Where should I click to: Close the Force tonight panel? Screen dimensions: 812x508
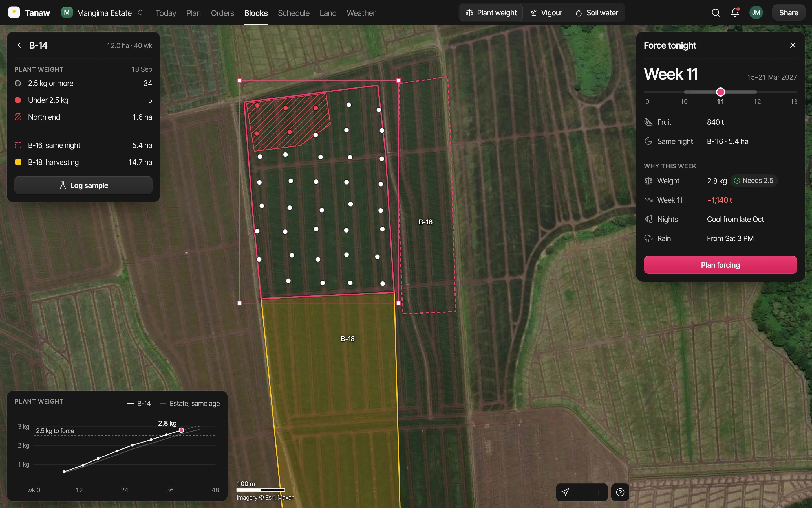pos(793,45)
